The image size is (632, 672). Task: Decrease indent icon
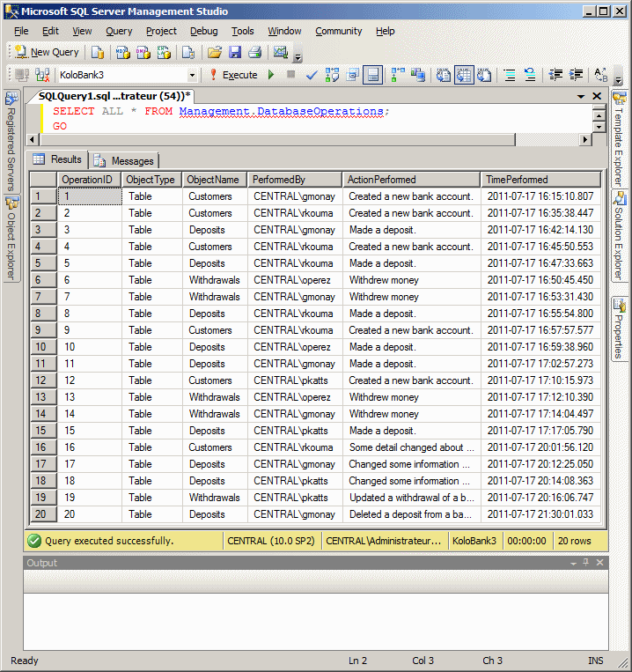(555, 75)
